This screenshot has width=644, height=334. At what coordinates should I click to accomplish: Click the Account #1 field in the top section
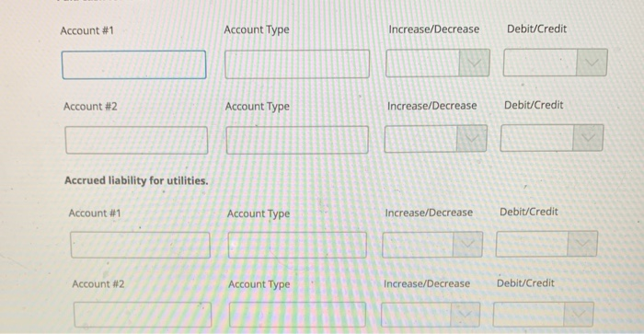coord(134,65)
